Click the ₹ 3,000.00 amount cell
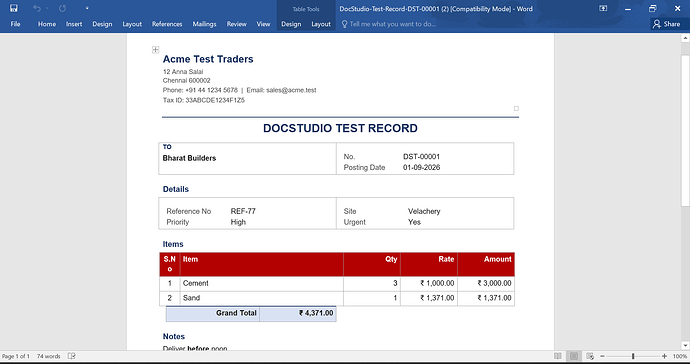The image size is (690, 364). pos(486,283)
